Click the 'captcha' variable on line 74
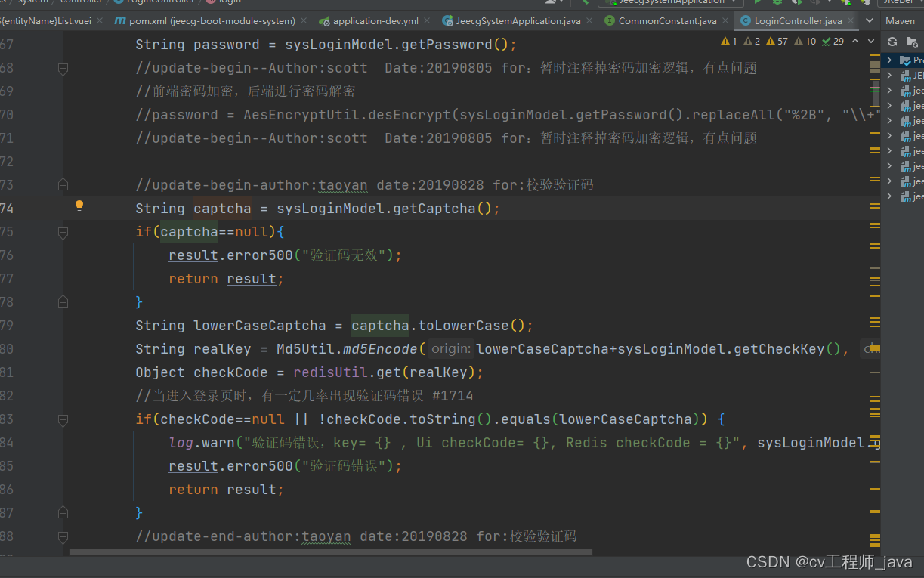924x578 pixels. pyautogui.click(x=222, y=209)
